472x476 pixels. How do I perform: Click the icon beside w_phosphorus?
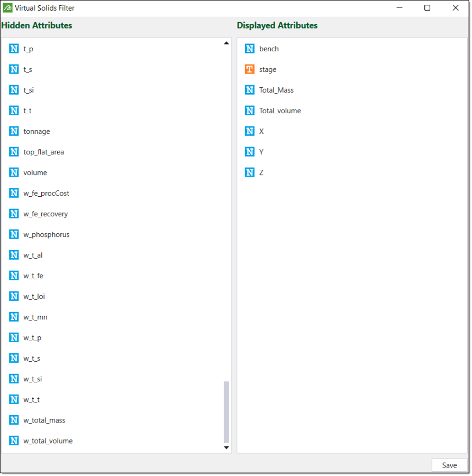[14, 234]
